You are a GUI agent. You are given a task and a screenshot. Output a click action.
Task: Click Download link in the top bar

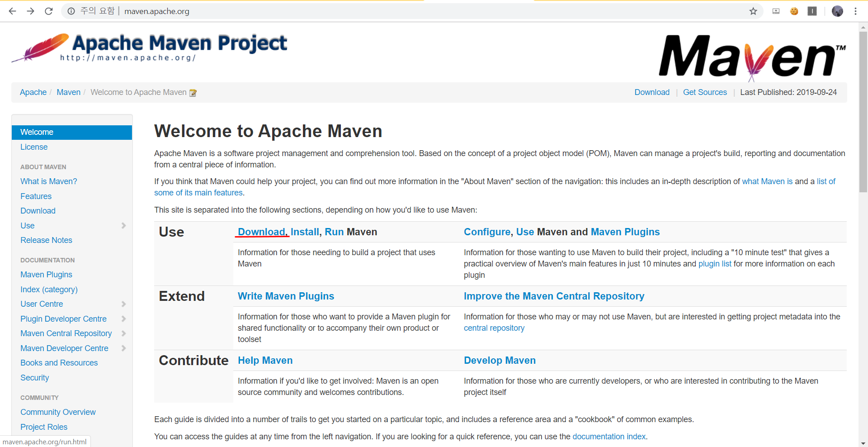tap(652, 92)
